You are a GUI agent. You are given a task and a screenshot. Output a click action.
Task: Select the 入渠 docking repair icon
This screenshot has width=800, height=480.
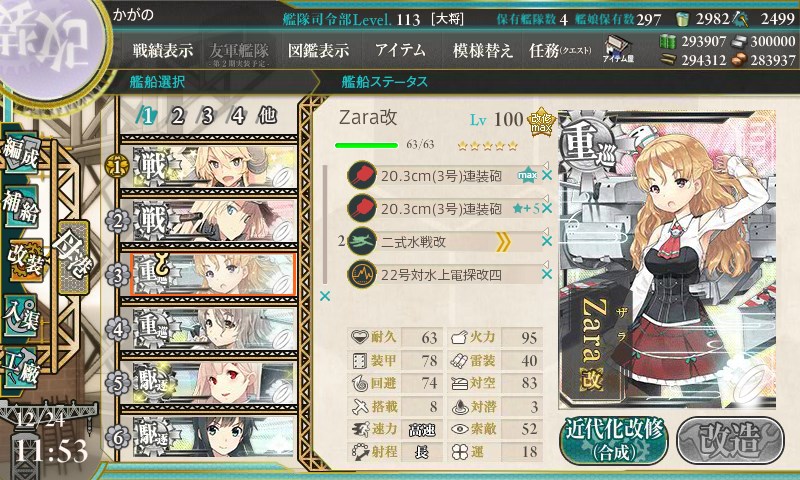21,316
